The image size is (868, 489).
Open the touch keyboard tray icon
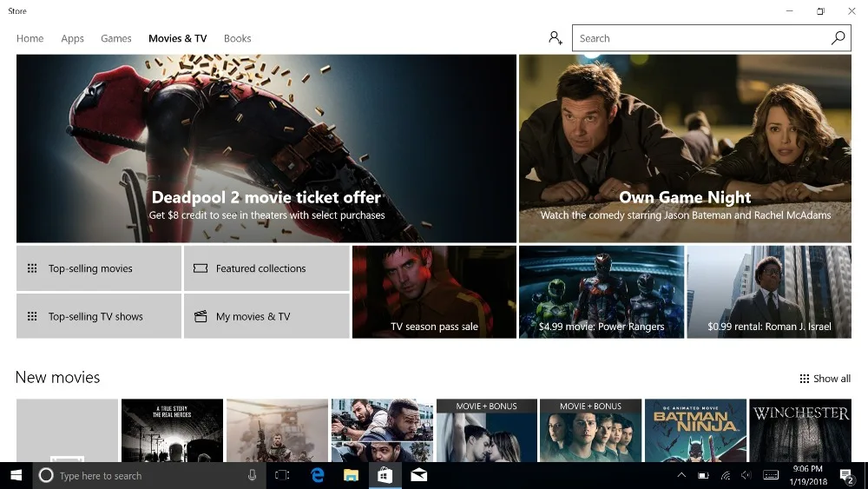[x=771, y=475]
